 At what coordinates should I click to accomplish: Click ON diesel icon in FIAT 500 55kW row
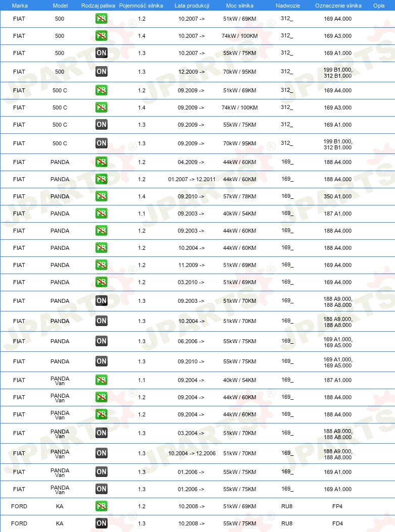click(x=101, y=53)
